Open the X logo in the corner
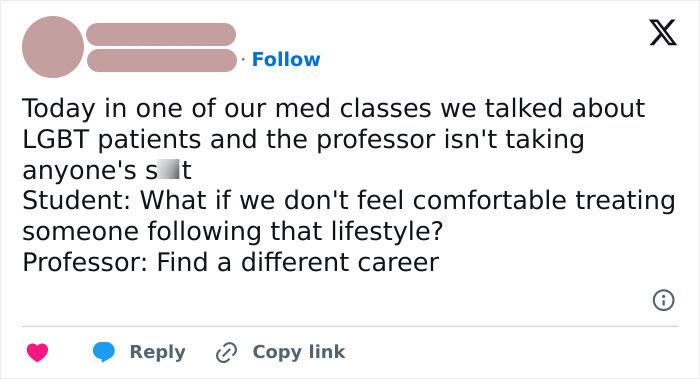 663,33
